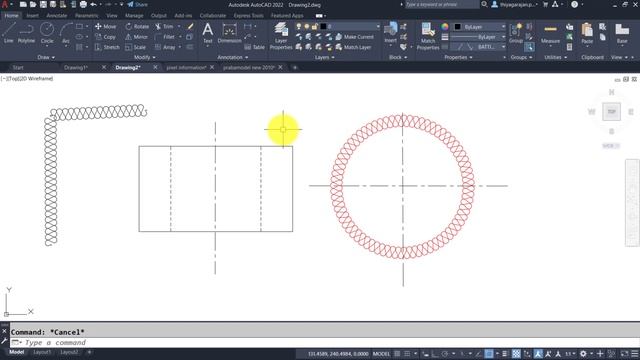Click the TOP face of ViewCube
This screenshot has width=640, height=360.
(x=611, y=111)
